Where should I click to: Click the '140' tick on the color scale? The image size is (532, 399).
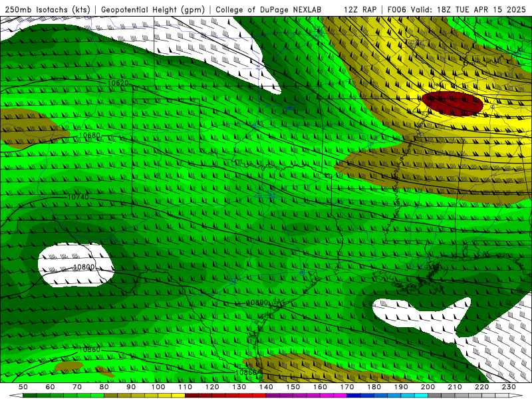click(x=266, y=387)
